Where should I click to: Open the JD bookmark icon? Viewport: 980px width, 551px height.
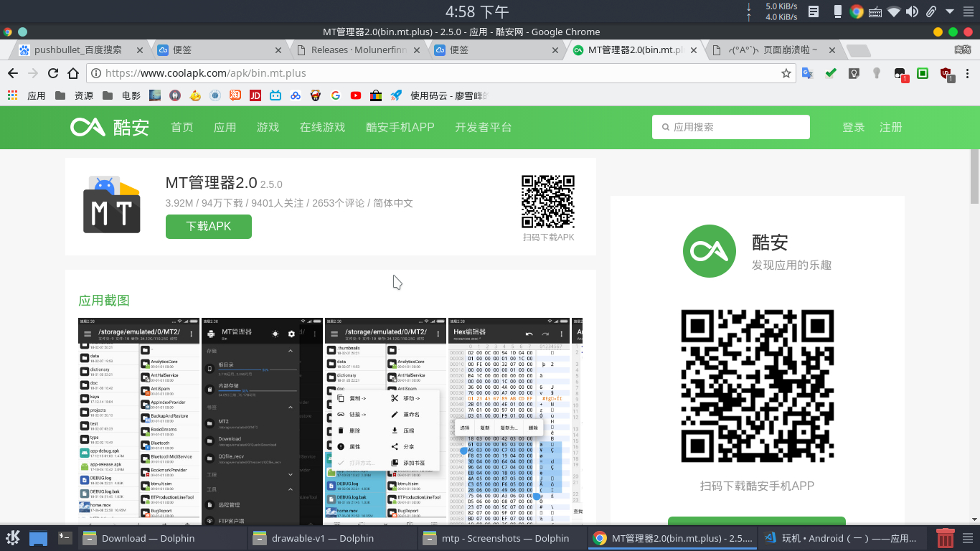click(x=255, y=95)
